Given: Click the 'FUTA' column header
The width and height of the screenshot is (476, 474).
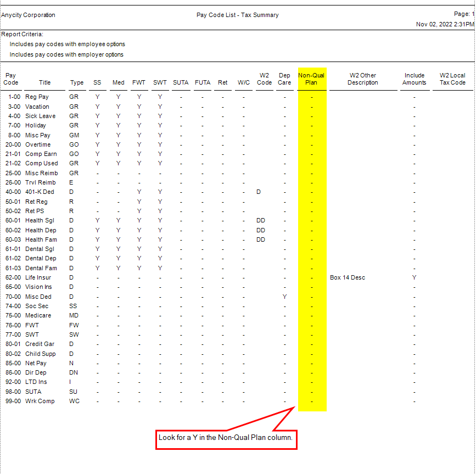Looking at the screenshot, I should [203, 82].
